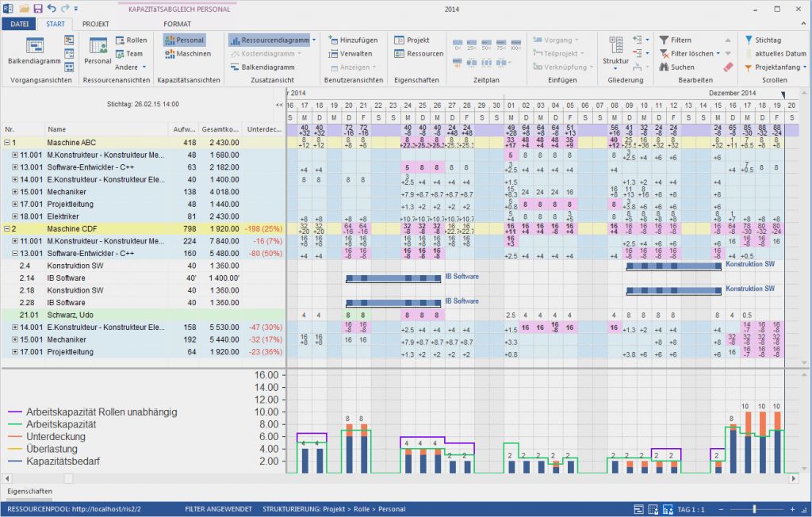The image size is (812, 517).
Task: Open the Andere dropdown in Ressourcenansichten
Action: point(131,67)
